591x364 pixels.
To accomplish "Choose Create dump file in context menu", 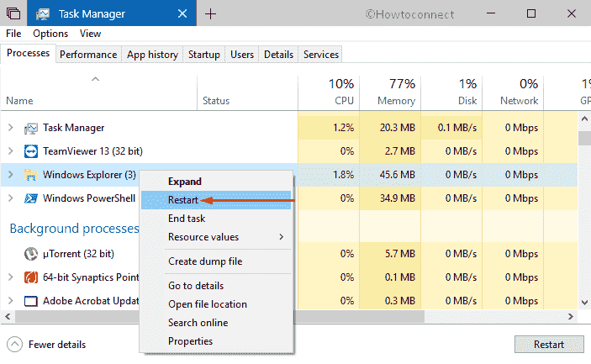I will pyautogui.click(x=216, y=261).
